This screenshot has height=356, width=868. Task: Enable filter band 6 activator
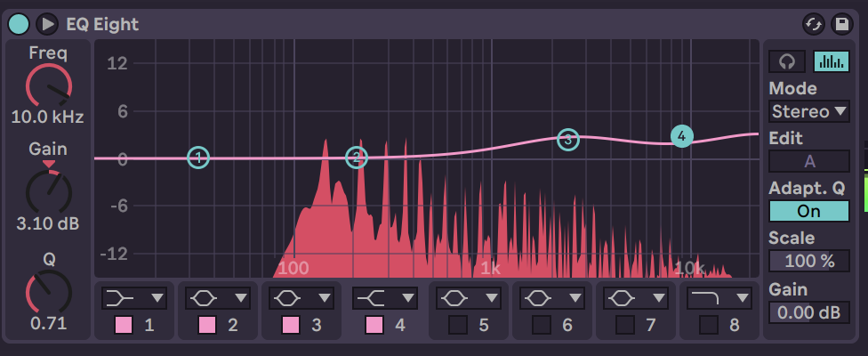pos(542,325)
